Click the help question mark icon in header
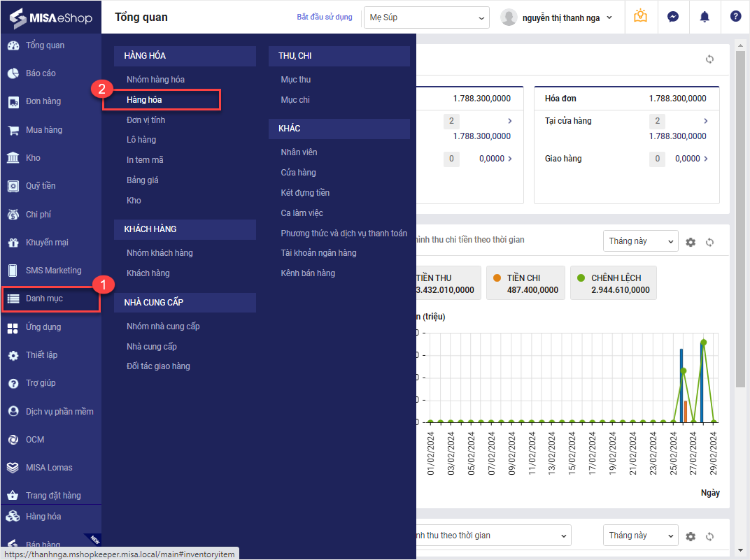750x560 pixels. pos(735,17)
